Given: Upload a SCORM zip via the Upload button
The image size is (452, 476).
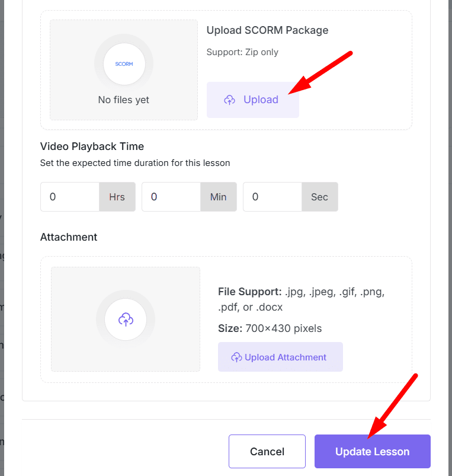Looking at the screenshot, I should pyautogui.click(x=253, y=100).
